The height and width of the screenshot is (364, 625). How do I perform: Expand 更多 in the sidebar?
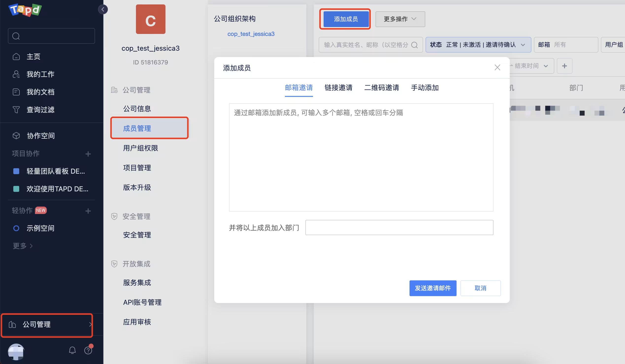[x=23, y=246]
